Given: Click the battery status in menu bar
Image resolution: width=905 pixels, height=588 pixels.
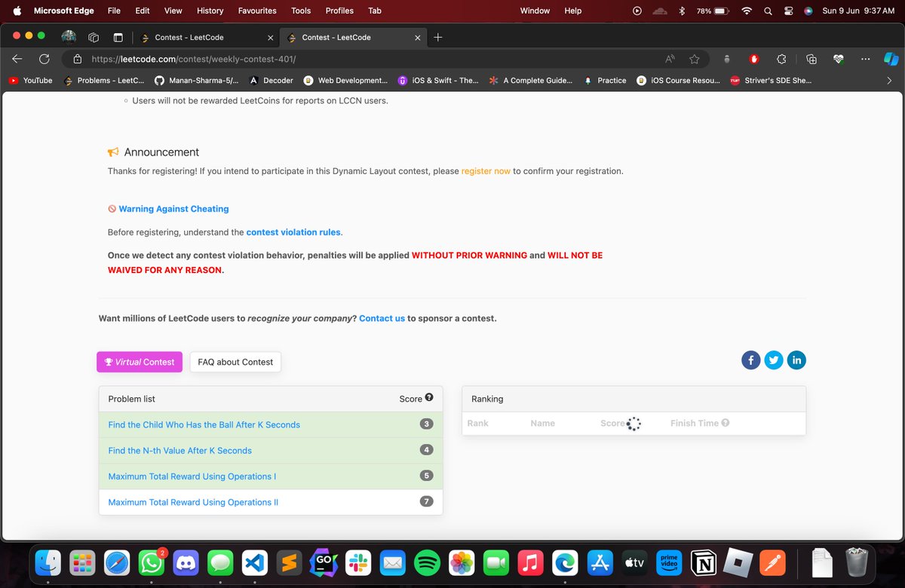Looking at the screenshot, I should pos(713,11).
